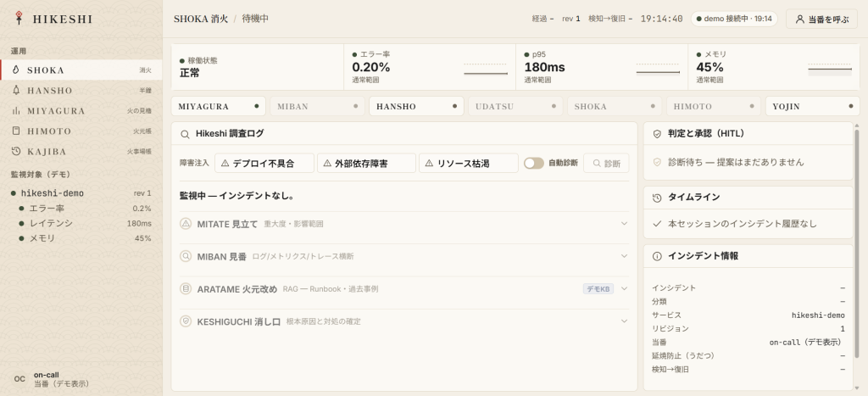
Task: Click the 診断 button
Action: click(606, 164)
